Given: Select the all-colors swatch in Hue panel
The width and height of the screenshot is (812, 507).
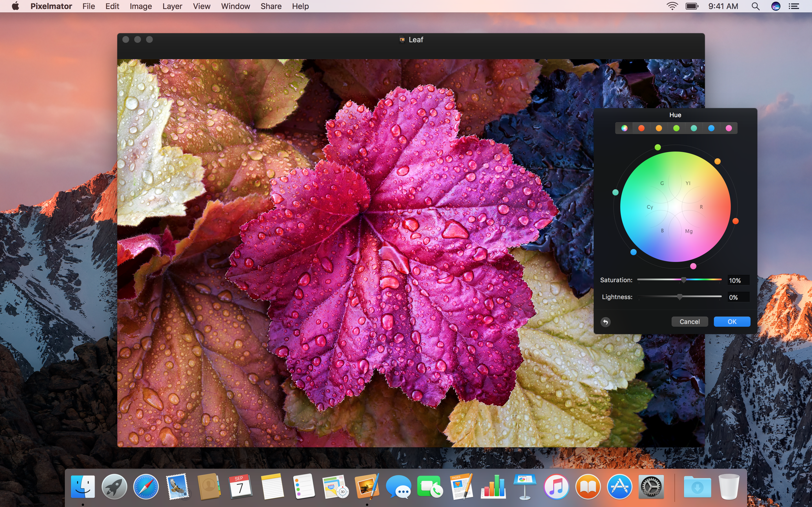Looking at the screenshot, I should tap(624, 128).
